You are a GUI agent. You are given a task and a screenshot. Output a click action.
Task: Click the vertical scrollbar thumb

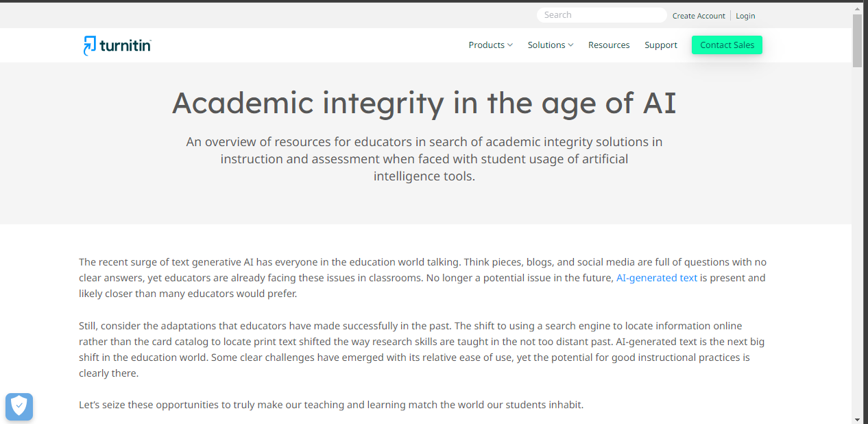click(857, 40)
